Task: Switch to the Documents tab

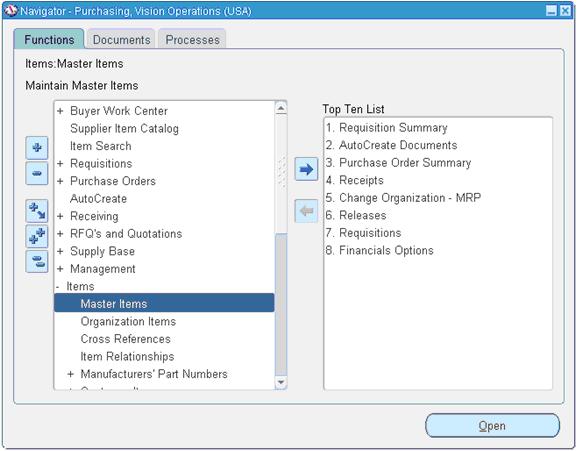Action: pyautogui.click(x=121, y=39)
